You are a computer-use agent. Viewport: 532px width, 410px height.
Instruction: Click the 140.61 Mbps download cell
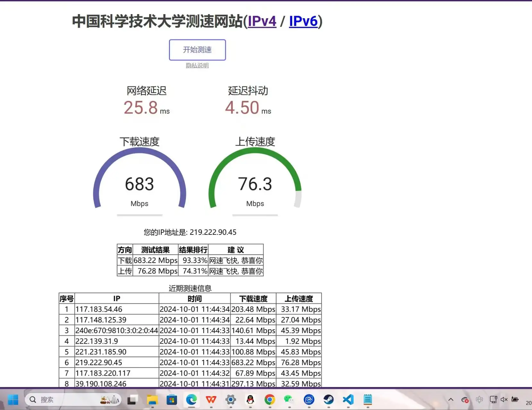click(x=253, y=330)
